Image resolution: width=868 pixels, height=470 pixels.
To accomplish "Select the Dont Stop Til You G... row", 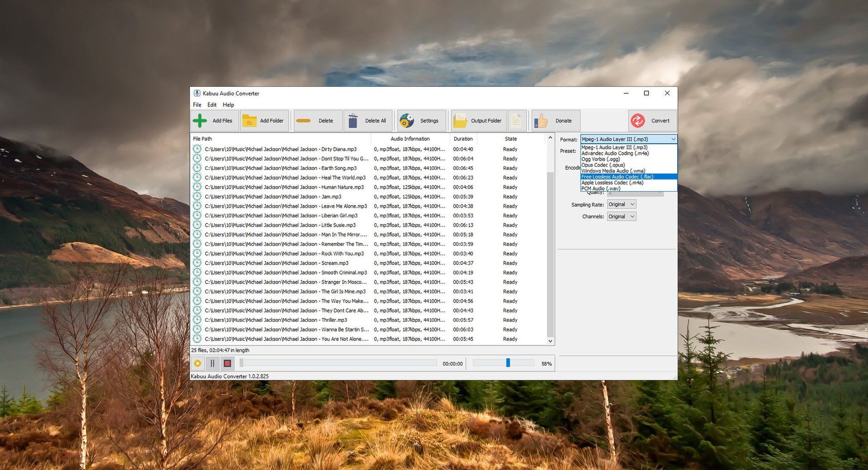I will point(368,158).
